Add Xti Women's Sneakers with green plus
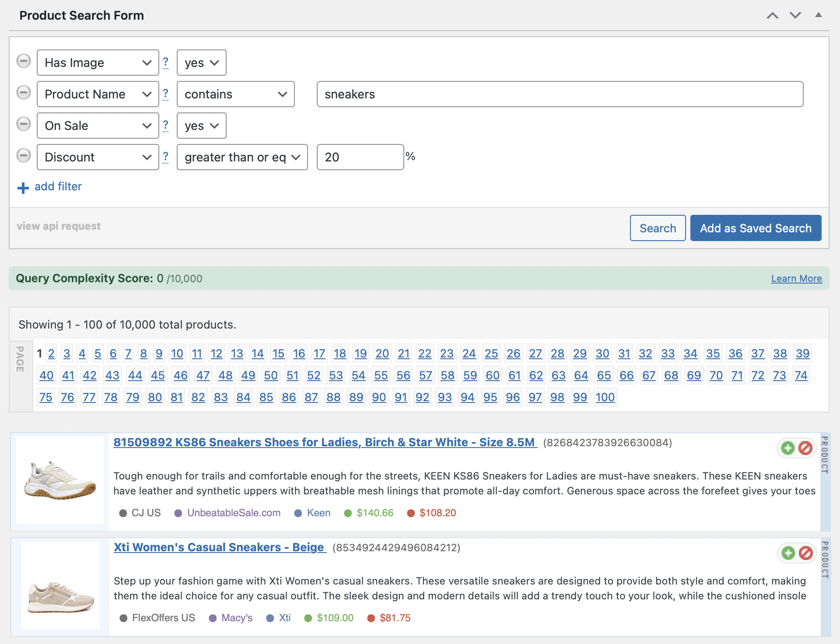The image size is (840, 644). (x=788, y=553)
